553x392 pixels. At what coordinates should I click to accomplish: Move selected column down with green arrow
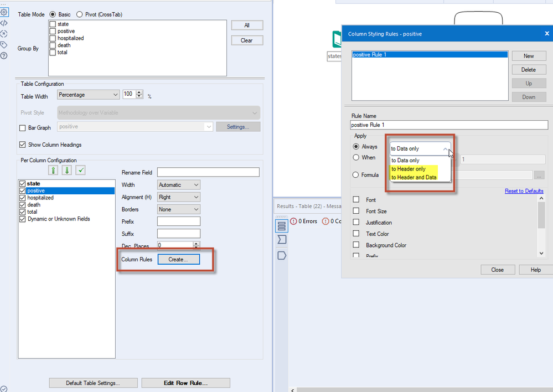click(x=66, y=171)
